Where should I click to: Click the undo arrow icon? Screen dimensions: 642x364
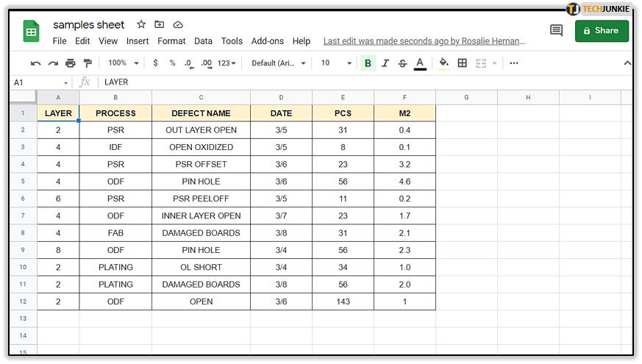coord(35,63)
